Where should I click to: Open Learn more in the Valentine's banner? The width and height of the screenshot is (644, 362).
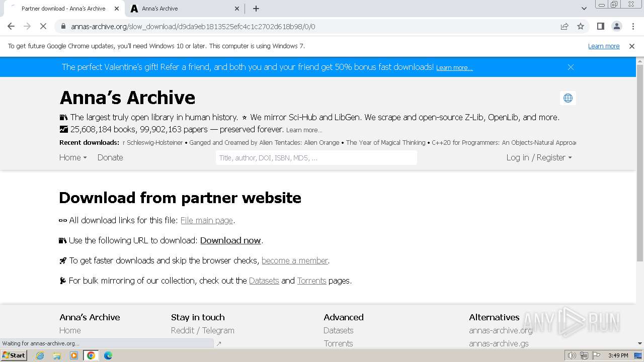click(454, 68)
